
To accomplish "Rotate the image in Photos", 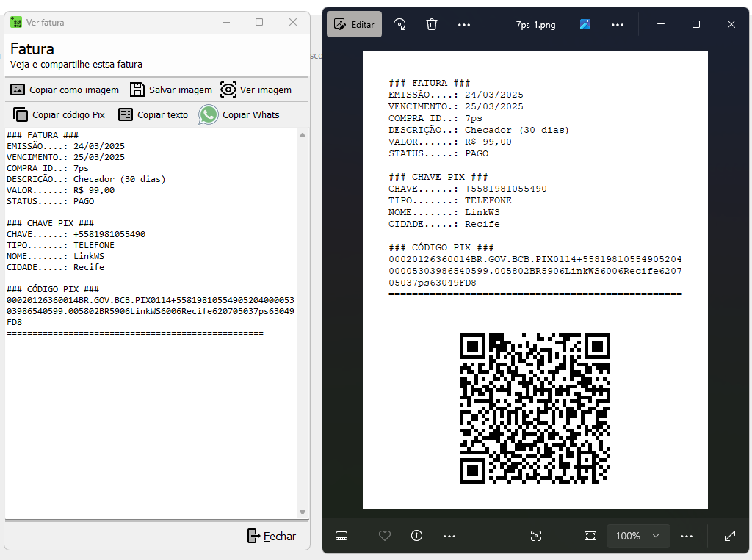I will [x=399, y=24].
